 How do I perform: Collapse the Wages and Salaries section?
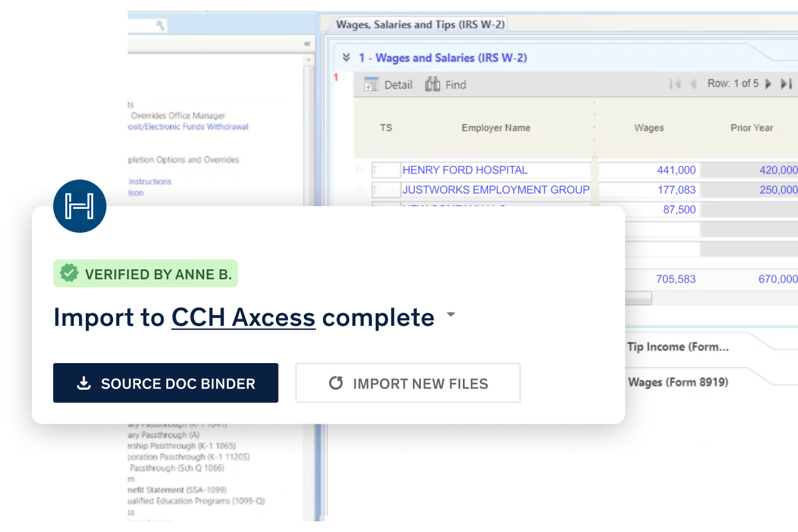(346, 58)
